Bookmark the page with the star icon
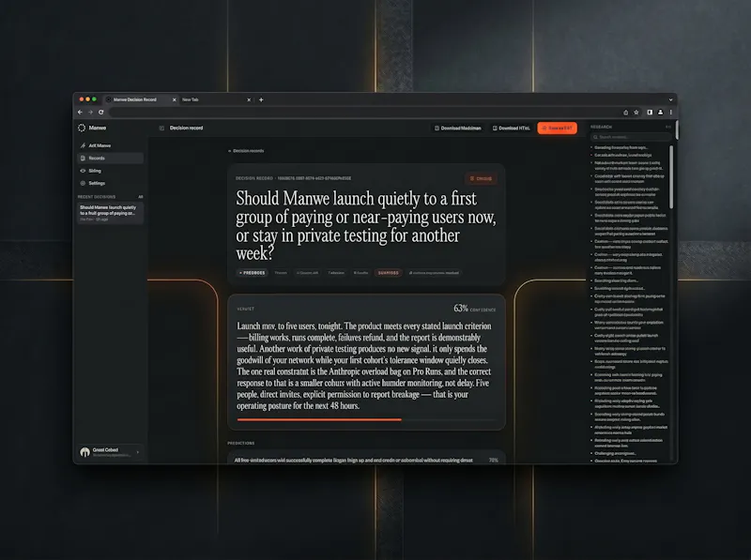Viewport: 751px width, 560px height. (636, 112)
